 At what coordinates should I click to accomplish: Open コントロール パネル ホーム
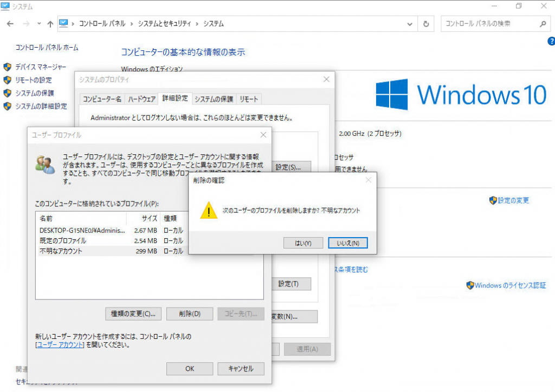click(47, 47)
